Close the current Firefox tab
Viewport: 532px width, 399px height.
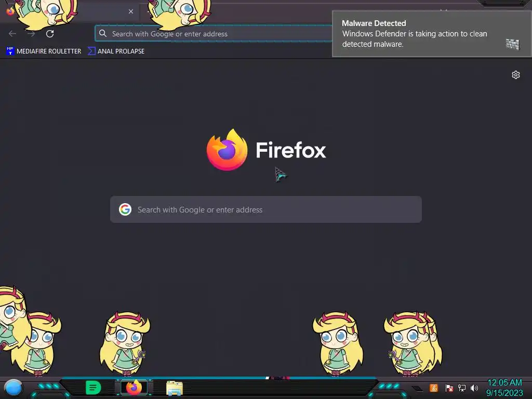(130, 11)
